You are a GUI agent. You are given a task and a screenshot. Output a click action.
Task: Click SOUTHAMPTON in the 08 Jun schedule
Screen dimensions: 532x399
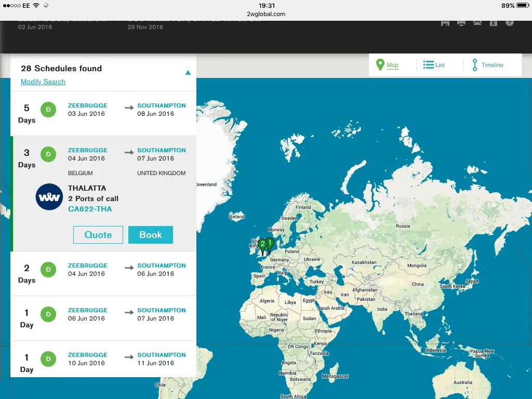pos(162,105)
